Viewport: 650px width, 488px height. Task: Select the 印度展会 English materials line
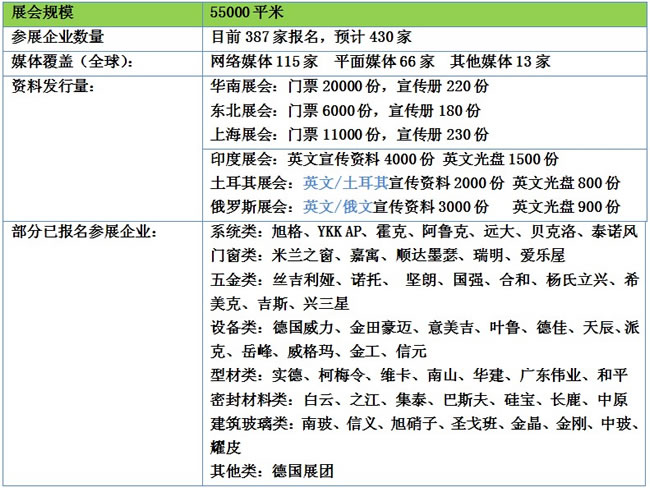coord(384,160)
